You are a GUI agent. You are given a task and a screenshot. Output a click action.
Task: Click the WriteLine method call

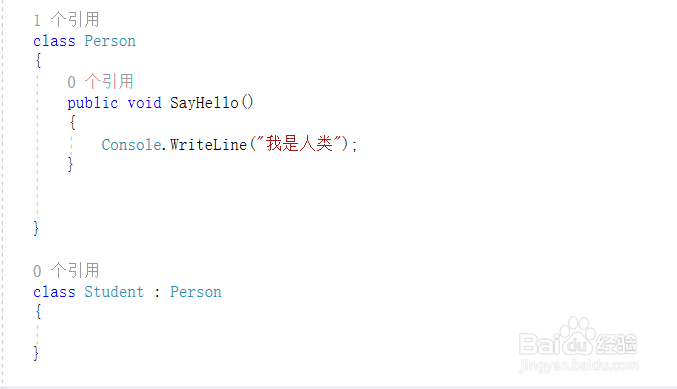click(208, 145)
